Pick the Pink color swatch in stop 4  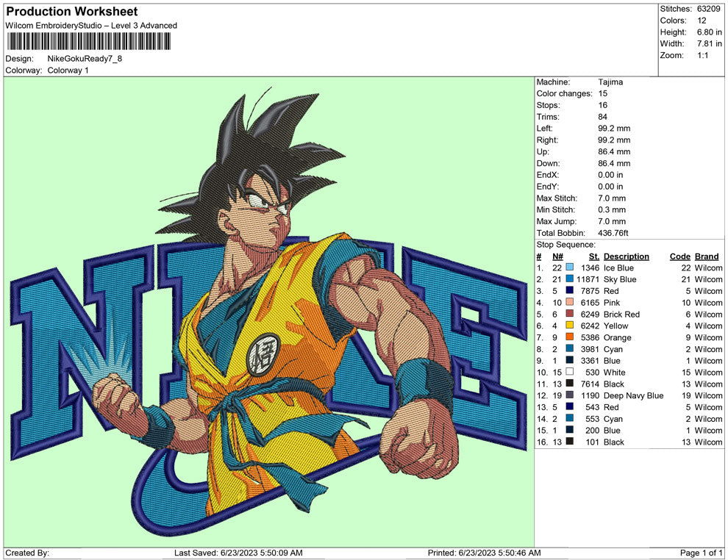(x=570, y=303)
